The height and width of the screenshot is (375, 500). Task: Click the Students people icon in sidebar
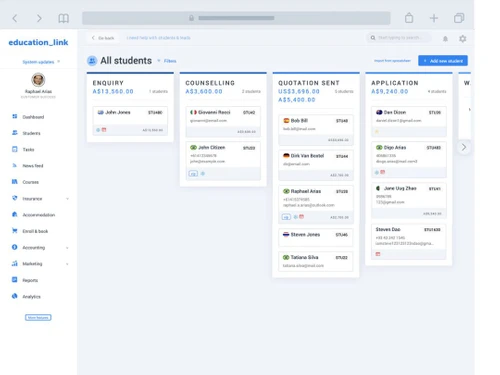15,133
